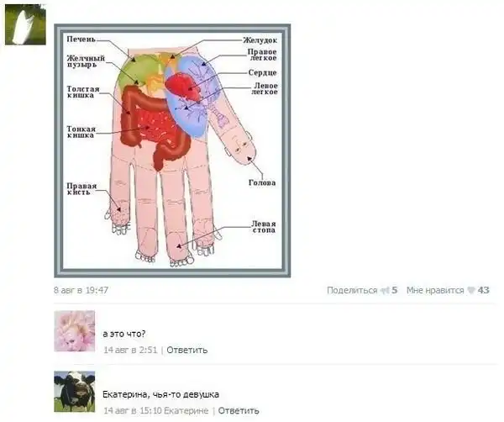Open the comment timestamp 14 авг в 15:10
Viewport: 504px width, 422px height.
[133, 411]
